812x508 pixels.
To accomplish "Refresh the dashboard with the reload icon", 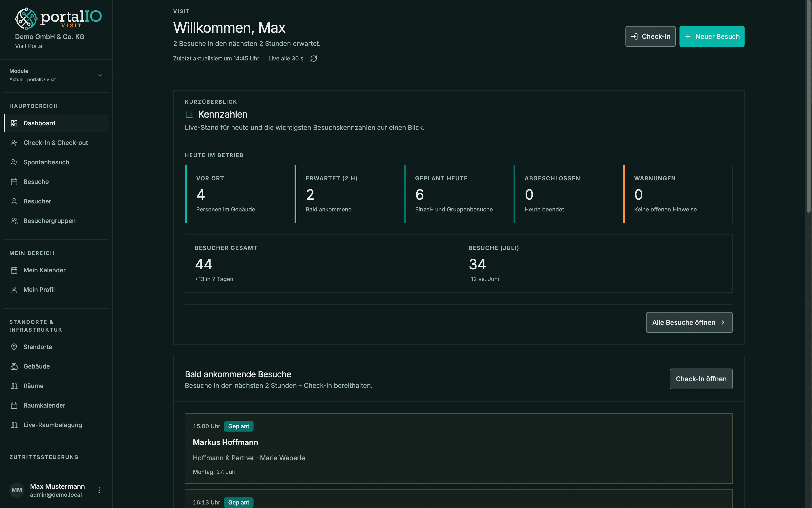I will [314, 59].
